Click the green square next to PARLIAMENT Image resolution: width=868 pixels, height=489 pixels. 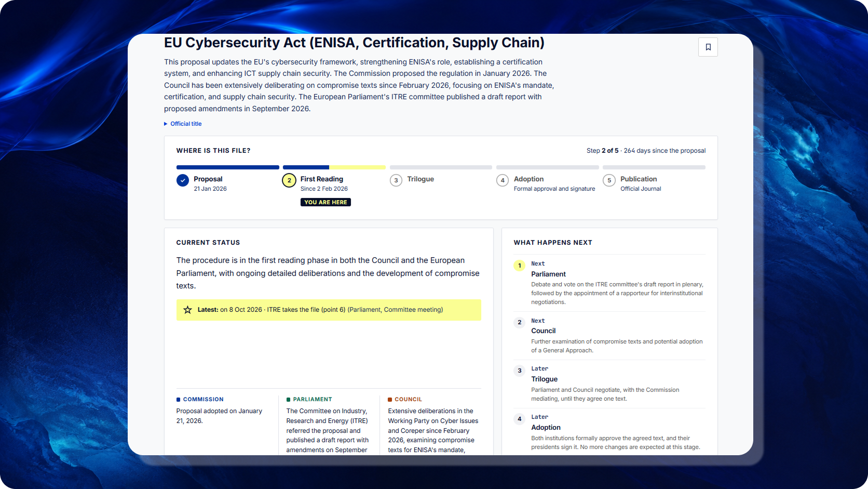coord(289,400)
